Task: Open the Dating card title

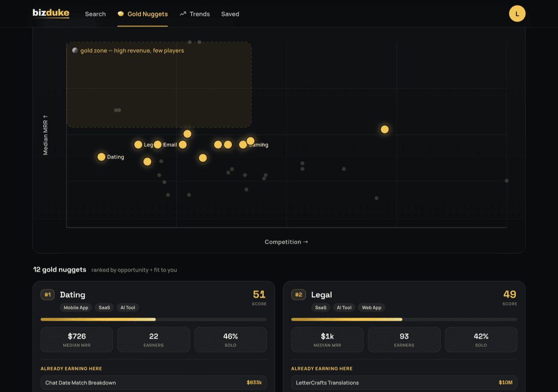Action: [73, 294]
